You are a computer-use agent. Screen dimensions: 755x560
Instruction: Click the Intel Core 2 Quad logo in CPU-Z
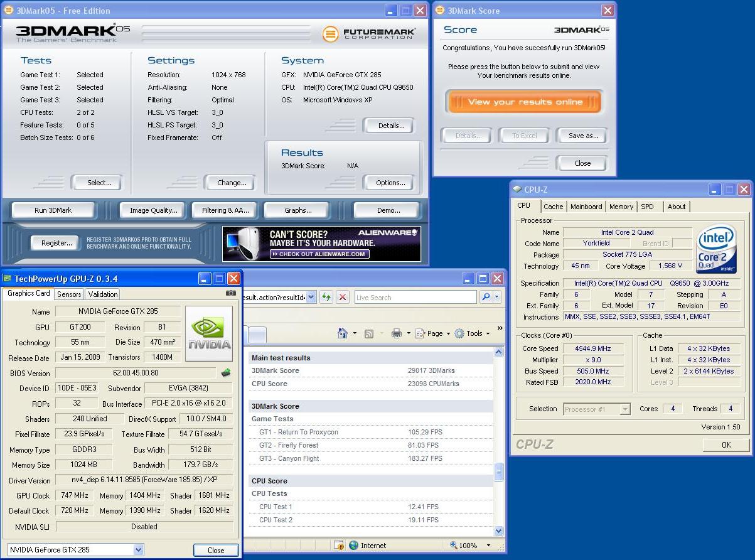(x=717, y=249)
